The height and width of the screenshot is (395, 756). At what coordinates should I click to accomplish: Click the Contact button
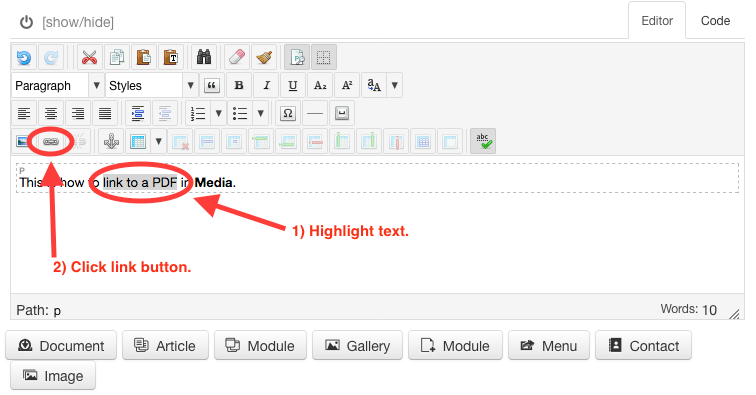point(643,345)
